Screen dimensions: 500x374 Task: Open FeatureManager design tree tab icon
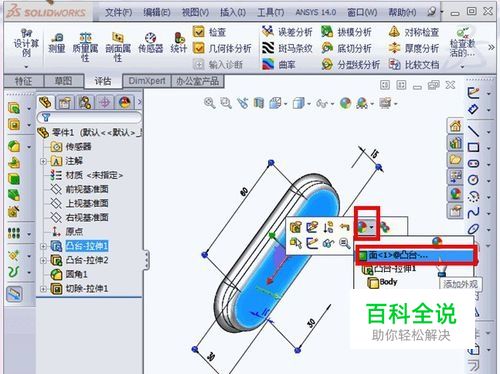pos(45,102)
